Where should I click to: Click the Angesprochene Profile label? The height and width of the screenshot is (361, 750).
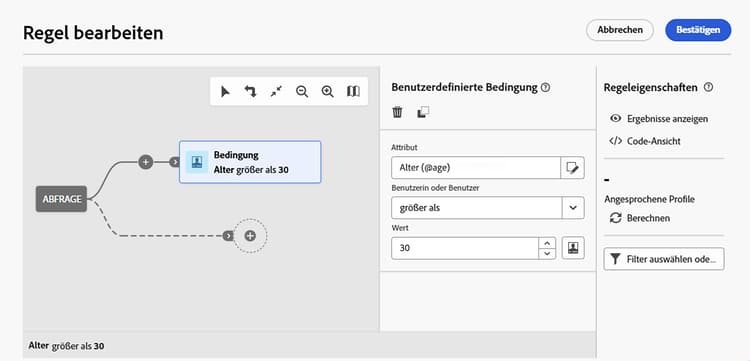pyautogui.click(x=650, y=199)
